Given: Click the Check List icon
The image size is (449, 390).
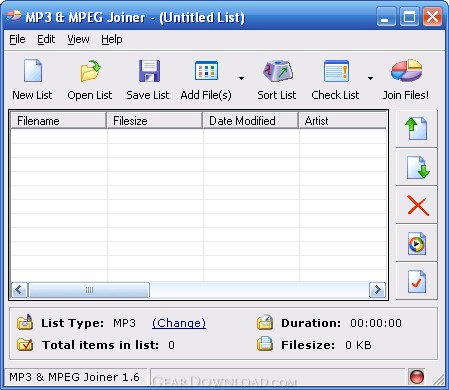Looking at the screenshot, I should 336,71.
